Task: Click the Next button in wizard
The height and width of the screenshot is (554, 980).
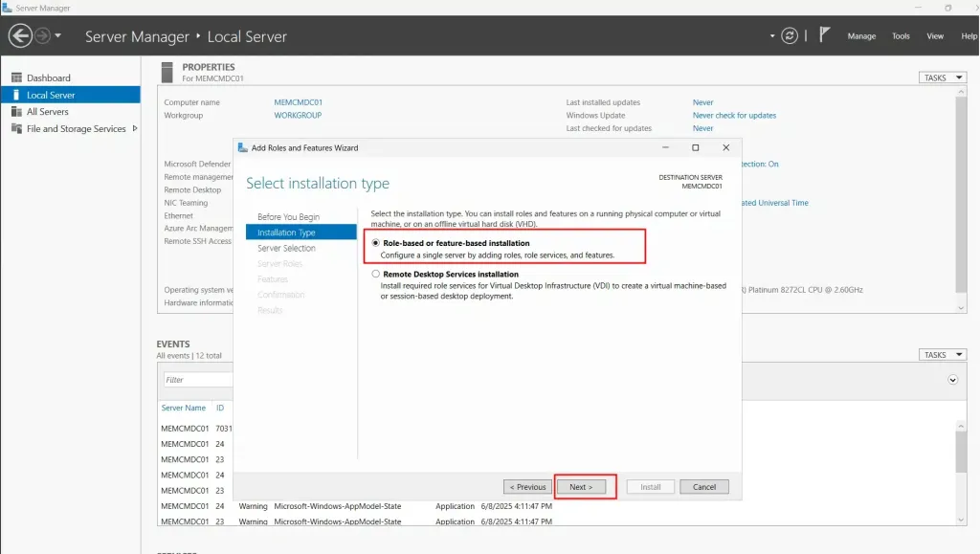Action: [x=581, y=487]
